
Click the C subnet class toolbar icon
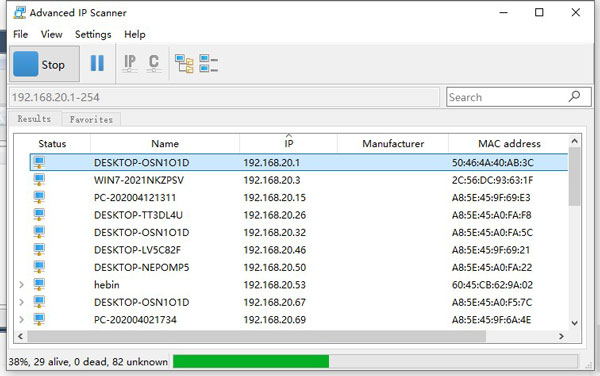coord(153,63)
